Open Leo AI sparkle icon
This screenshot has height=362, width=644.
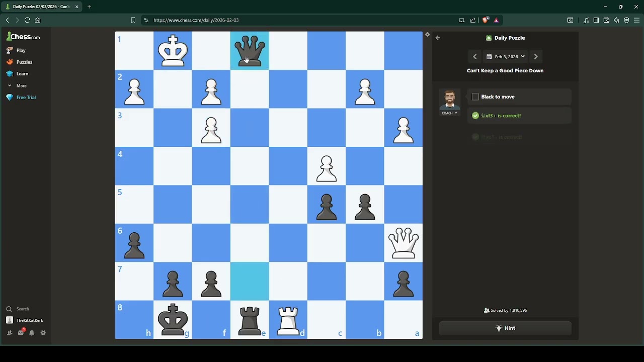click(616, 20)
